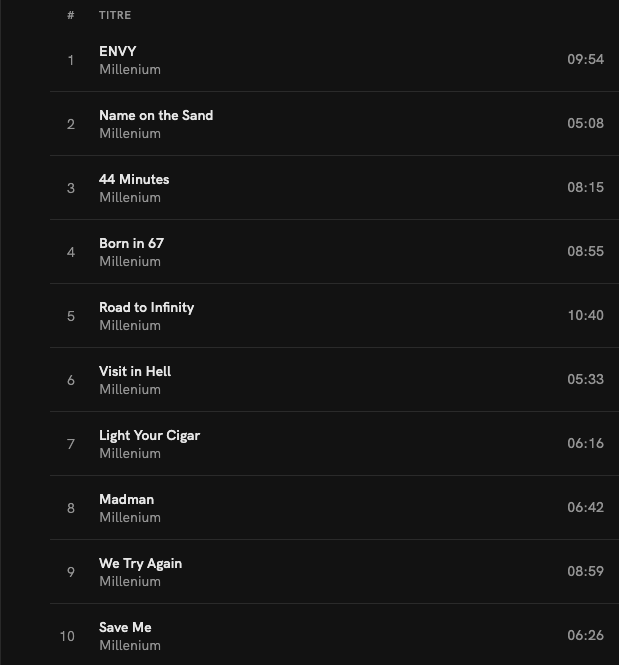Click Millenium artist link under Madman
The image size is (619, 665).
click(130, 518)
